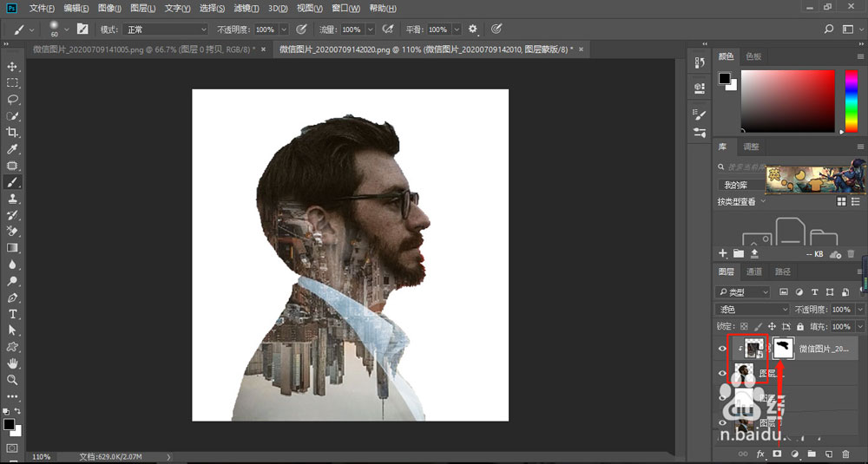Select the Rectangular Marquee tool
The width and height of the screenshot is (868, 464).
12,83
